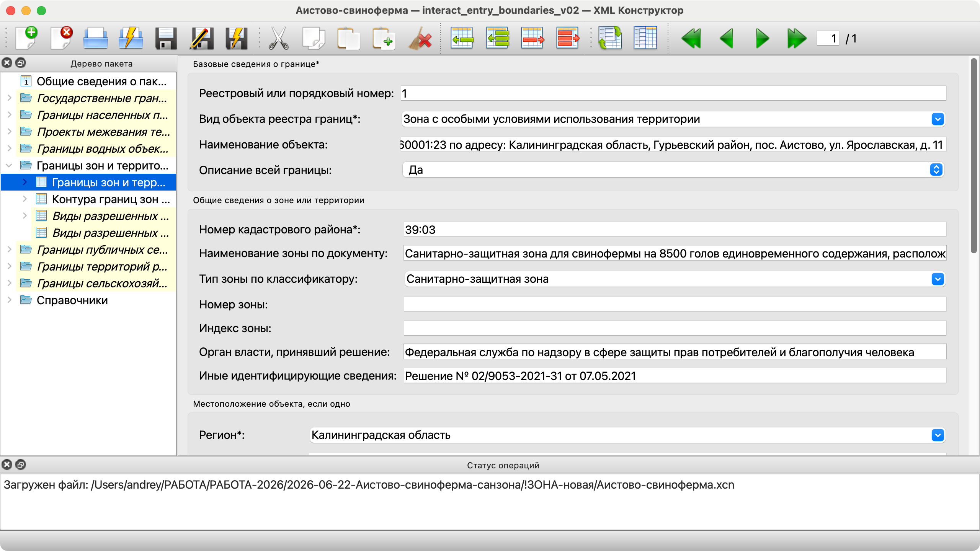Go to the first record with double-left arrows
980x551 pixels.
(x=691, y=38)
